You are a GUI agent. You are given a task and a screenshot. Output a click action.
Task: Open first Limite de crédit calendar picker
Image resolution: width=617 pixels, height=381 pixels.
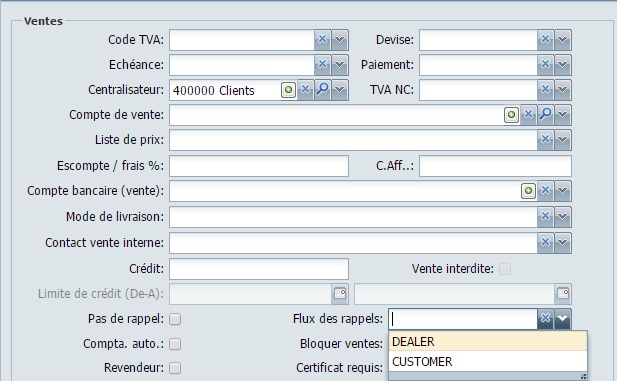(340, 294)
